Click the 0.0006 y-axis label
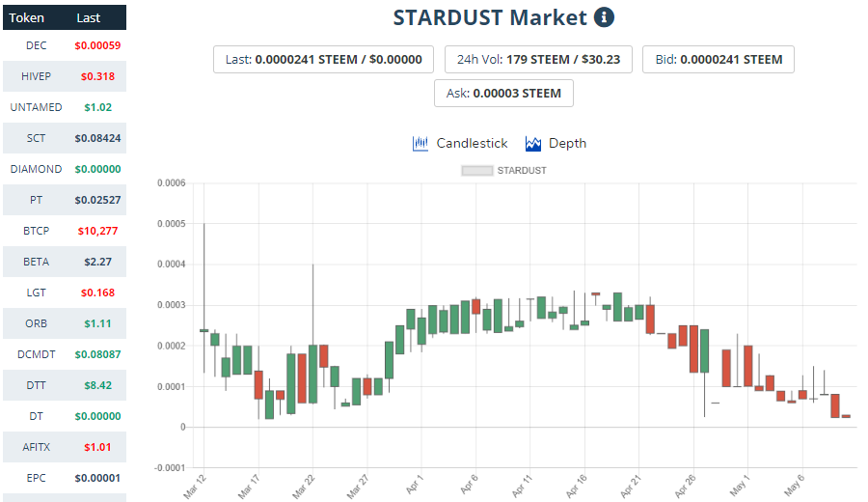The image size is (868, 502). (x=171, y=183)
